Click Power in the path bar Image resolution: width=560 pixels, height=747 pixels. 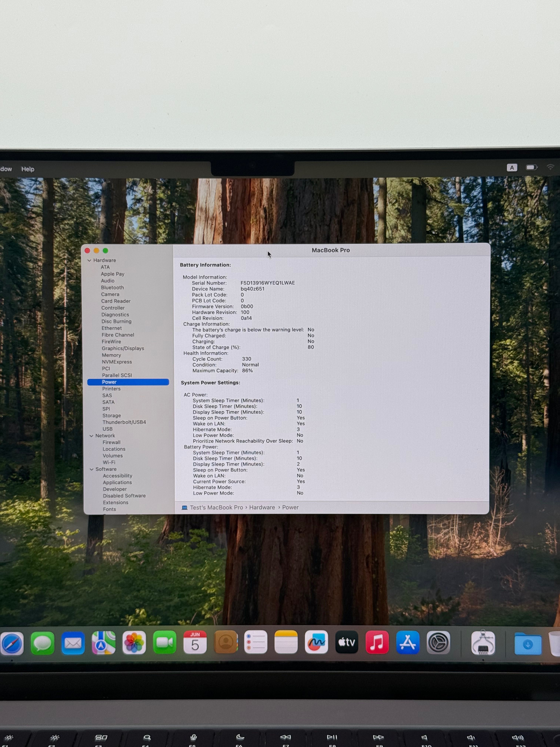click(x=290, y=508)
